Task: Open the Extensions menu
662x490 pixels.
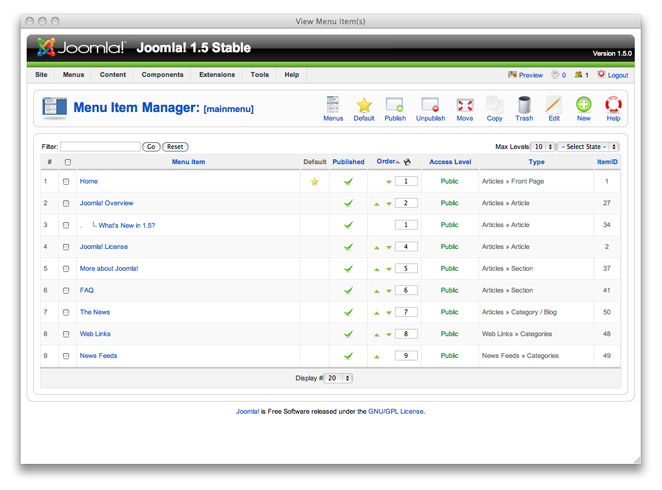Action: (217, 75)
